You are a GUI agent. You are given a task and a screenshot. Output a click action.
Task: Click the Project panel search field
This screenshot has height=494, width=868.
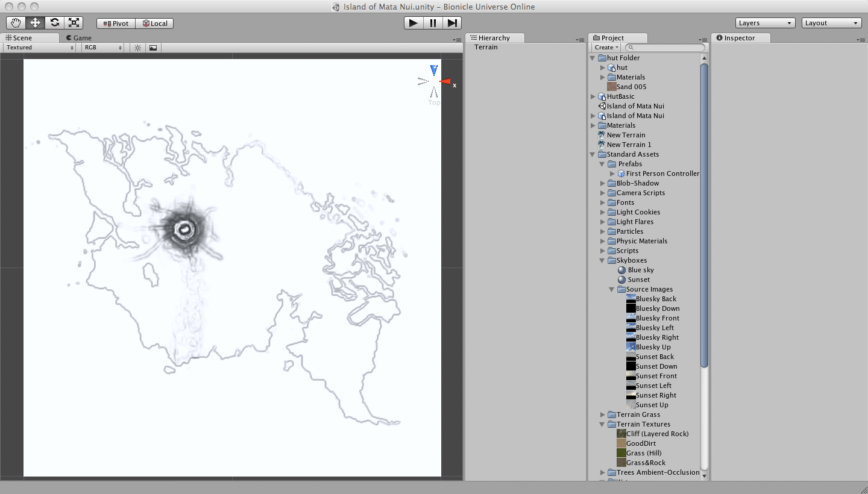(x=666, y=48)
